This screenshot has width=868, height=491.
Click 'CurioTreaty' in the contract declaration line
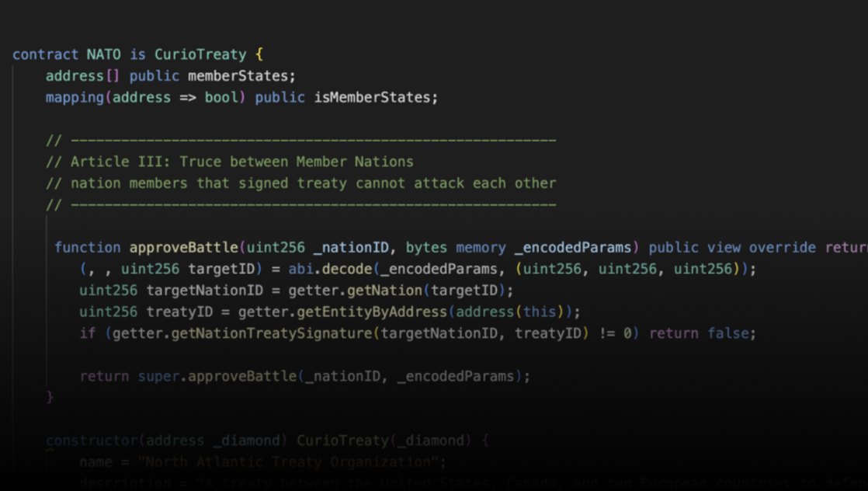tap(200, 54)
